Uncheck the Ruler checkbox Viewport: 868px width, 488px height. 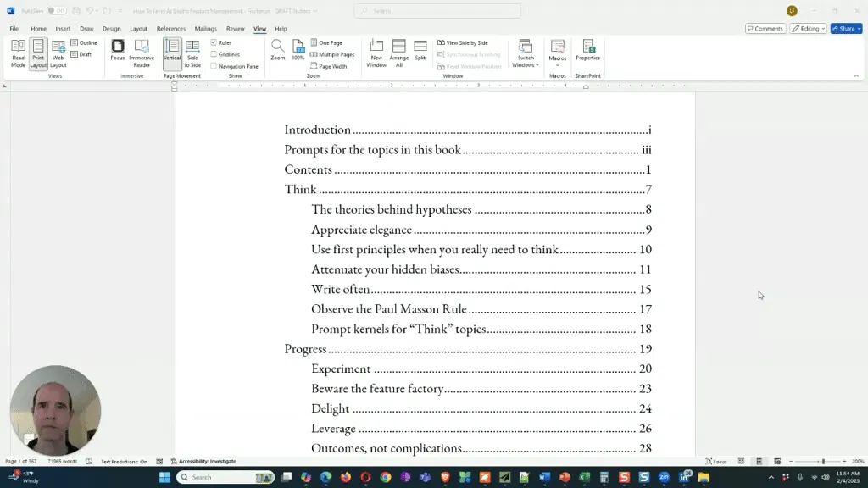tap(214, 42)
